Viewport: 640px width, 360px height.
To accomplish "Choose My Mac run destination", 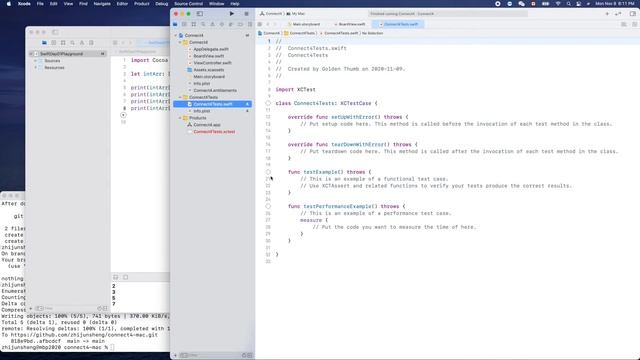I will coord(296,13).
